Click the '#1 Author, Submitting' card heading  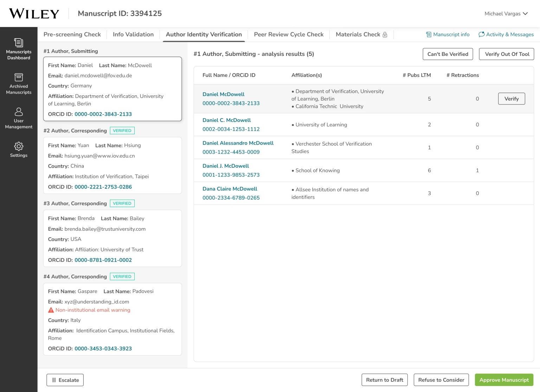pos(71,51)
